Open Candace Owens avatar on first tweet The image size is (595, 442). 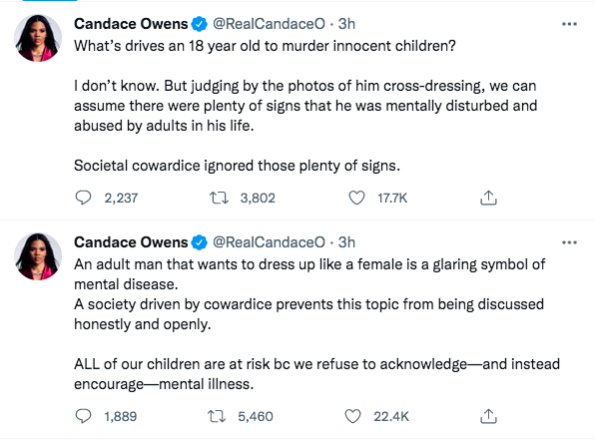[38, 38]
